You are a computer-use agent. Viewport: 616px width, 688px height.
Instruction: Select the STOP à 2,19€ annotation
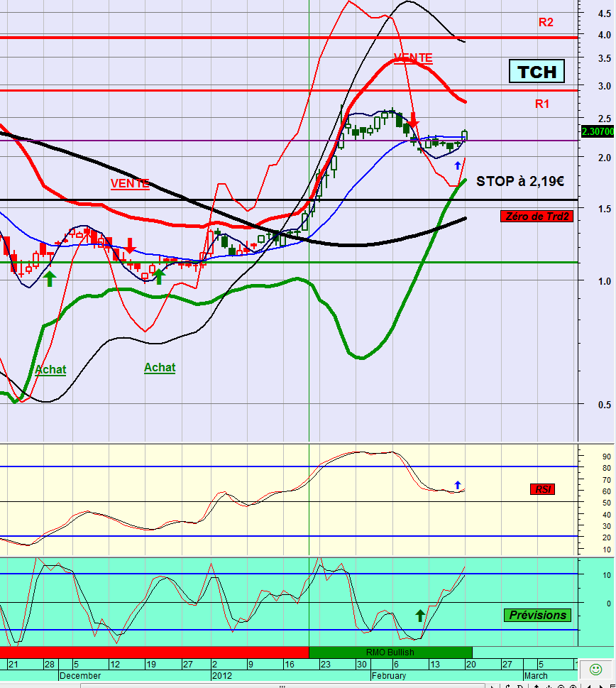(520, 181)
